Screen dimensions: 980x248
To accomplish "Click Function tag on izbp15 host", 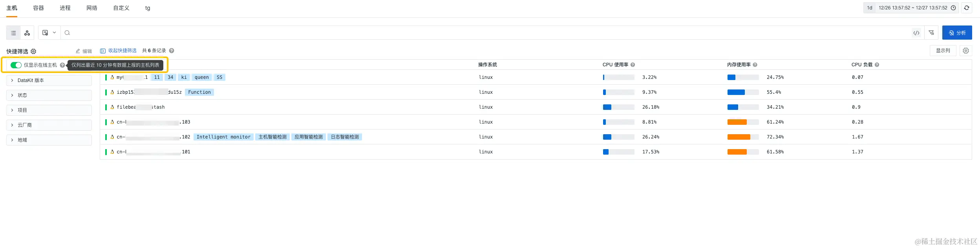I will [199, 92].
